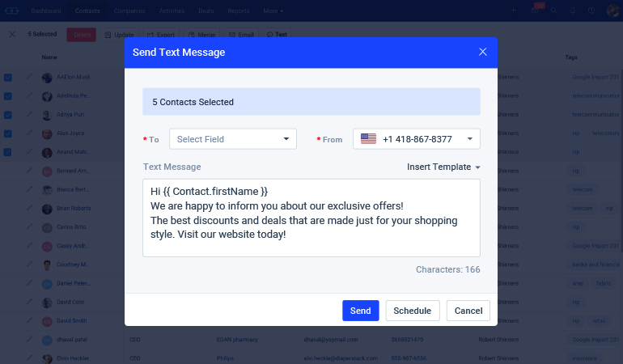This screenshot has width=623, height=364.
Task: Click the Schedule button
Action: point(413,311)
